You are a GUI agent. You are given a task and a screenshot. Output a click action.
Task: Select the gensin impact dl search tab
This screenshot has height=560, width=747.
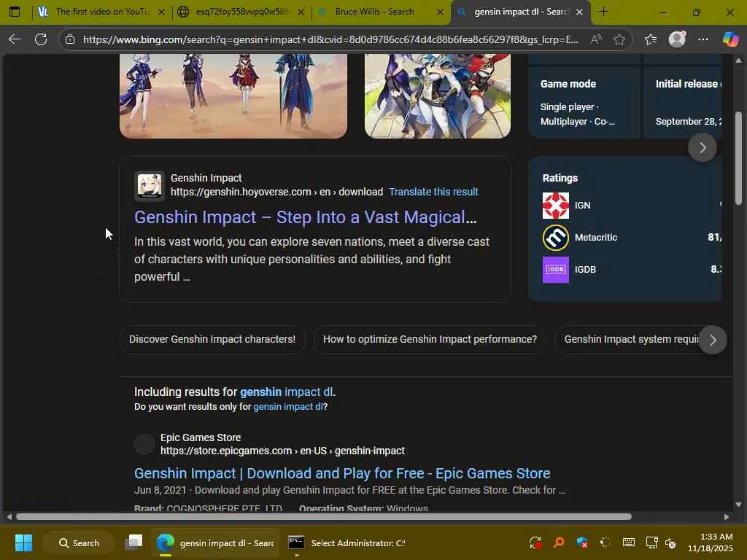coord(520,12)
